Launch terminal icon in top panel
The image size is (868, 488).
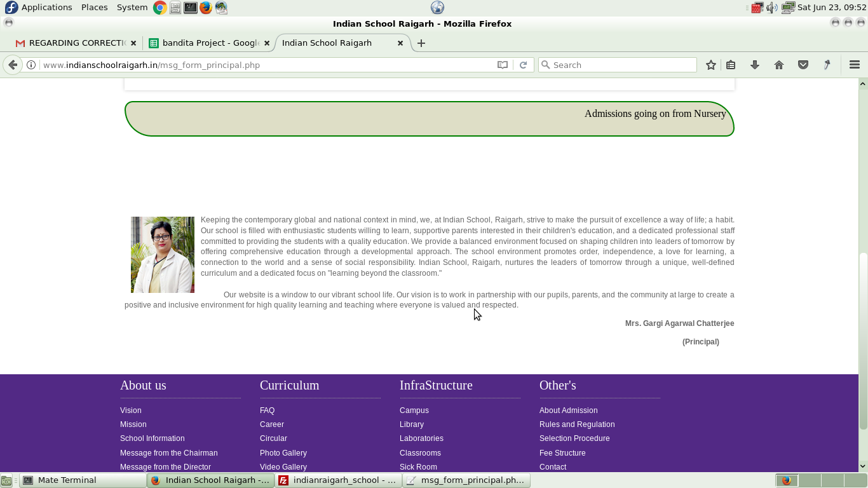[x=190, y=8]
